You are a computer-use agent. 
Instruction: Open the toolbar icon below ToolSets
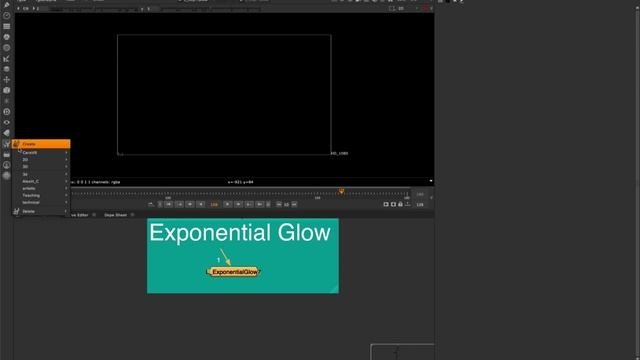pos(7,155)
